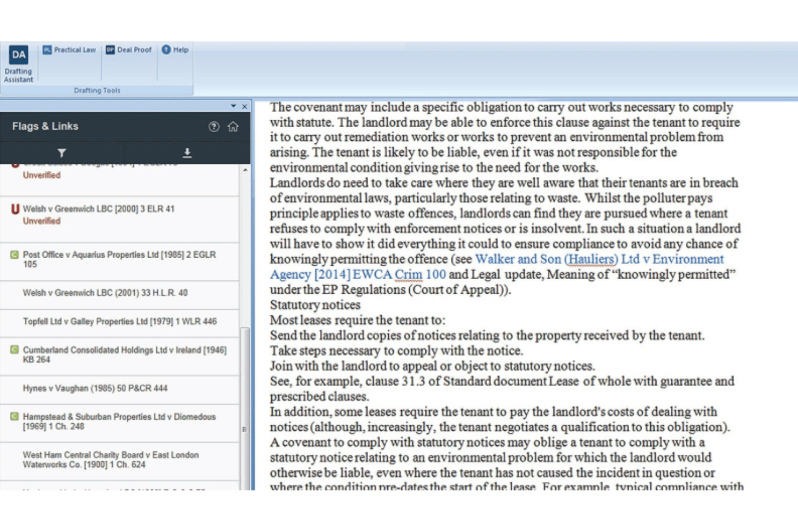Select Hynes v Vaughan (1985) 50 P&CR 444
Viewport: 798px width, 532px height.
pos(95,388)
